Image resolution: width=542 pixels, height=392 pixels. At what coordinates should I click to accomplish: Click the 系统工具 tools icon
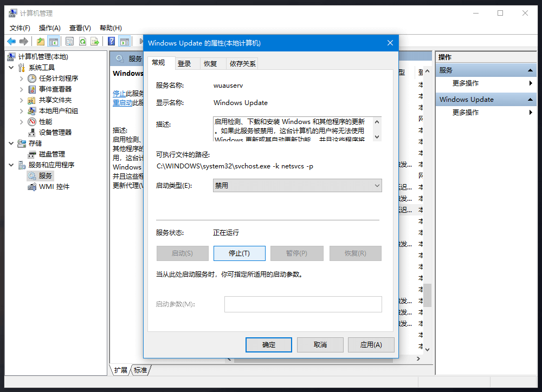tap(22, 68)
